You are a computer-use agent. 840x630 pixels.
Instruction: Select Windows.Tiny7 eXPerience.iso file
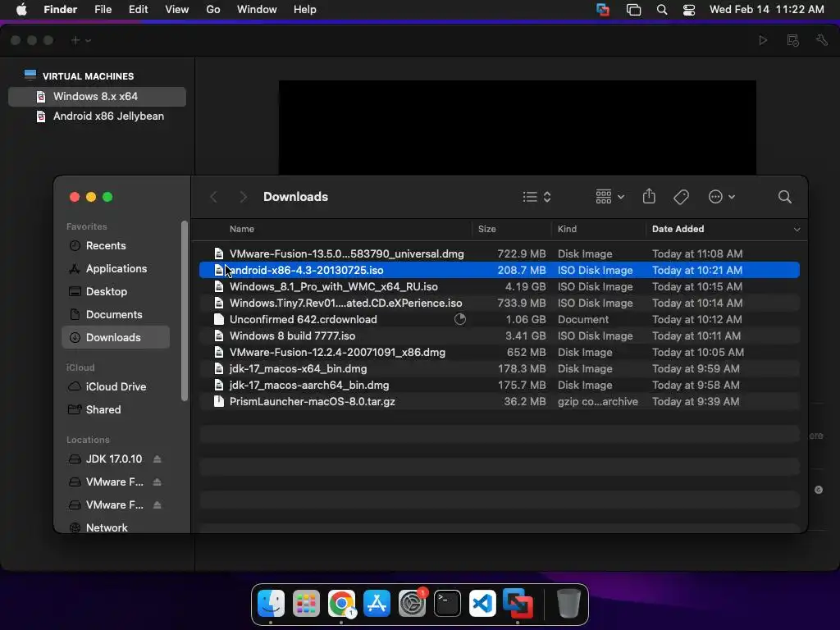[500, 304]
